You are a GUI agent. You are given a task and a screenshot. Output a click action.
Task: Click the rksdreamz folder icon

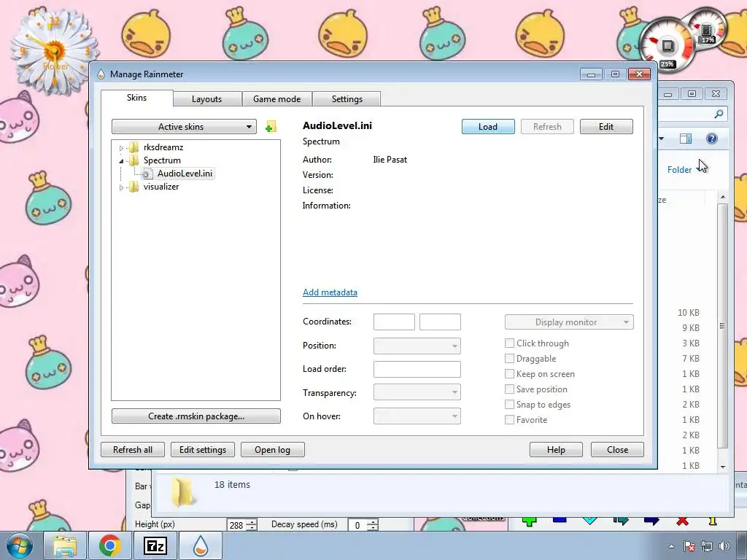134,147
